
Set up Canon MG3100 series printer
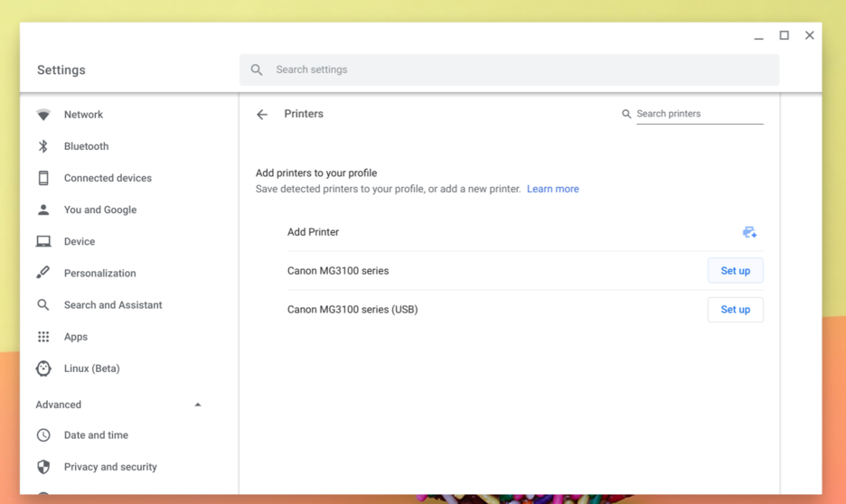(736, 271)
